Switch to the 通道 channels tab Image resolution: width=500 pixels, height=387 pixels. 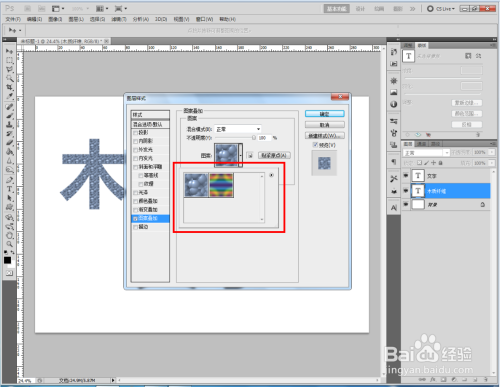tap(422, 144)
